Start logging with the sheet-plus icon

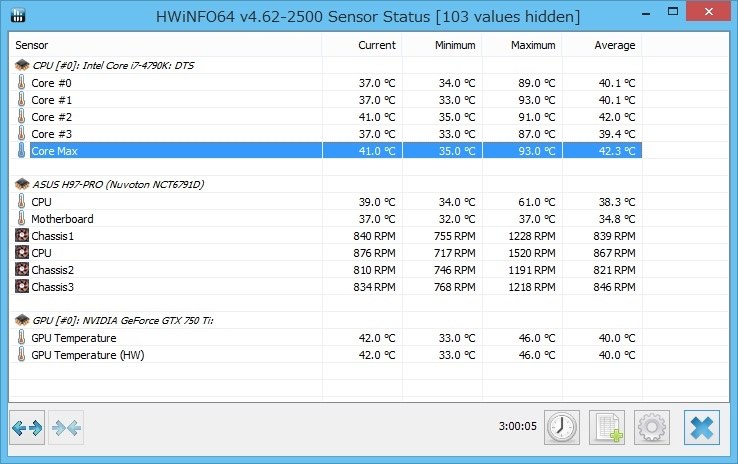coord(607,427)
